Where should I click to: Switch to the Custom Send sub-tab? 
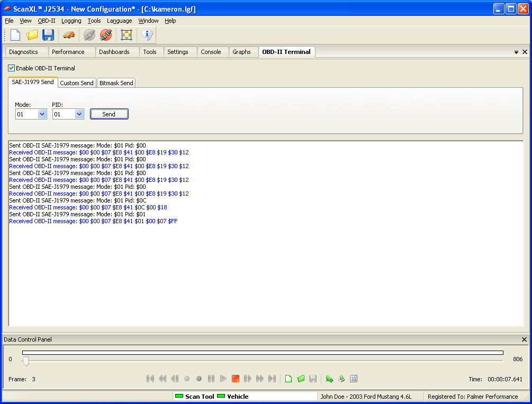(x=77, y=83)
